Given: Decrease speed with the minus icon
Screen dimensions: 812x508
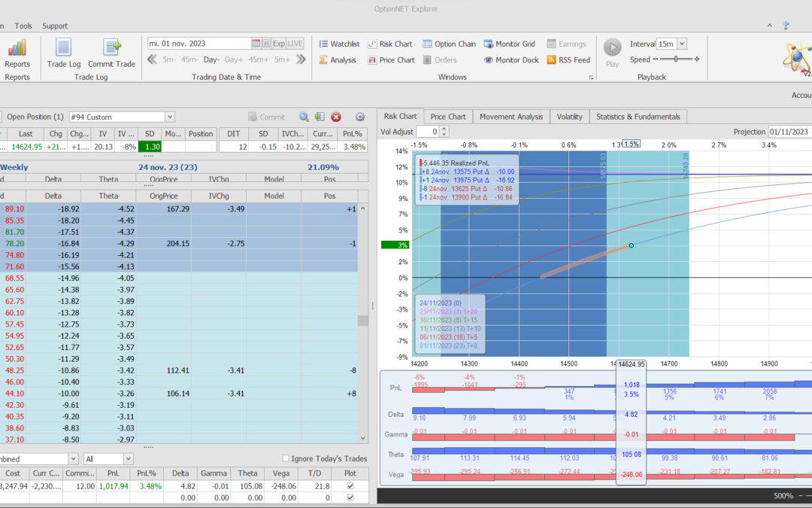Looking at the screenshot, I should [x=656, y=59].
